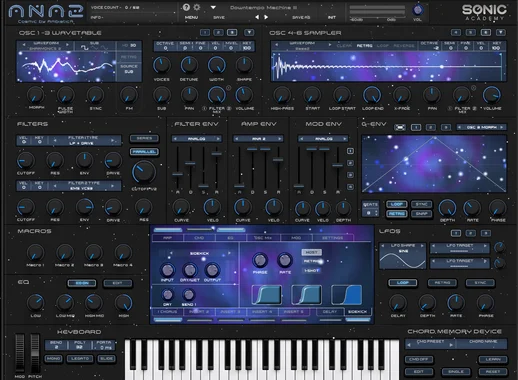Turn the wavetable SYNC knob

(x=96, y=95)
